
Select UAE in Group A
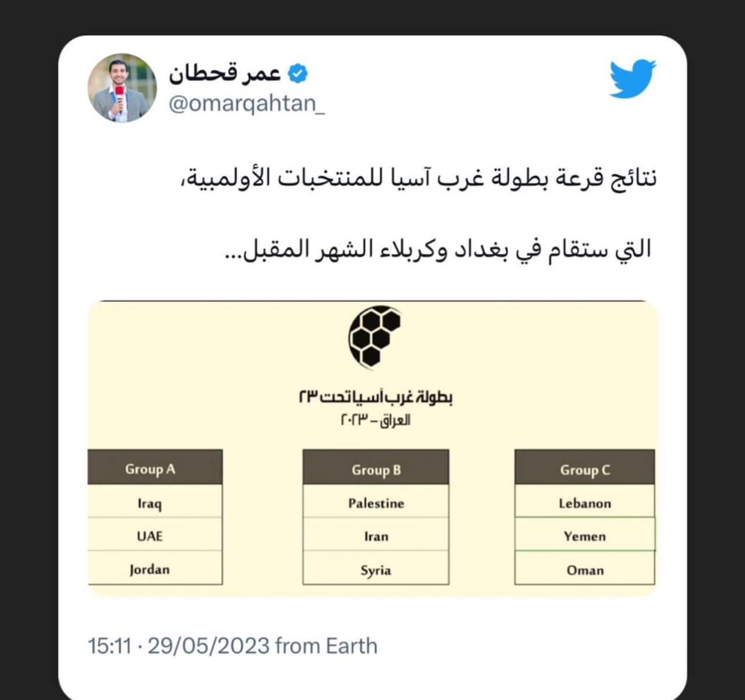coord(155,535)
